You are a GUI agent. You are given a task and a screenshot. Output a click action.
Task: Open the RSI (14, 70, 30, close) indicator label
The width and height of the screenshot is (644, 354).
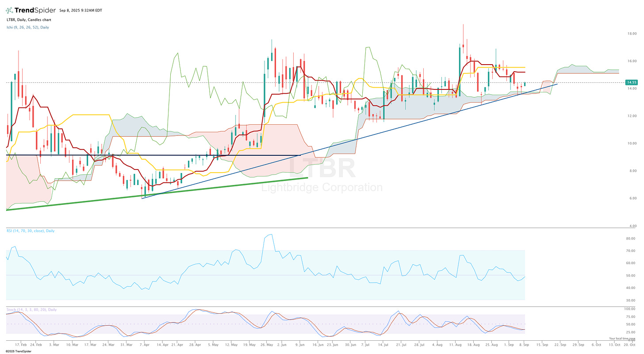(x=30, y=231)
